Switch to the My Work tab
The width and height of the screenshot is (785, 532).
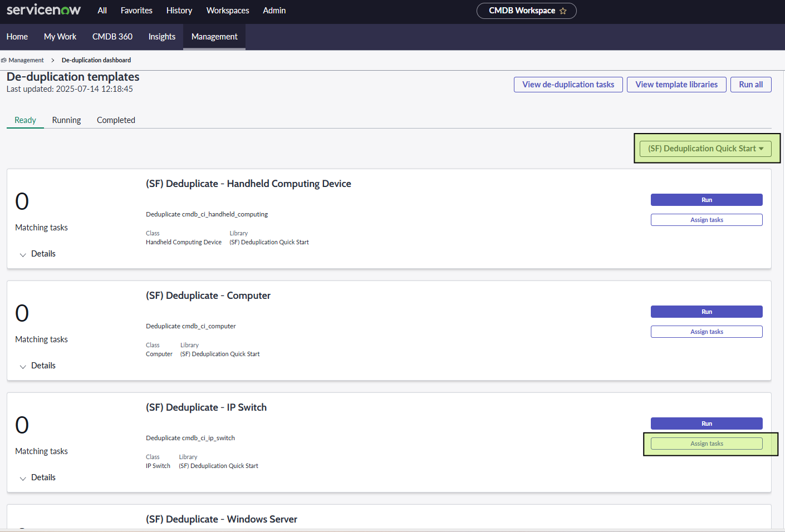tap(60, 37)
